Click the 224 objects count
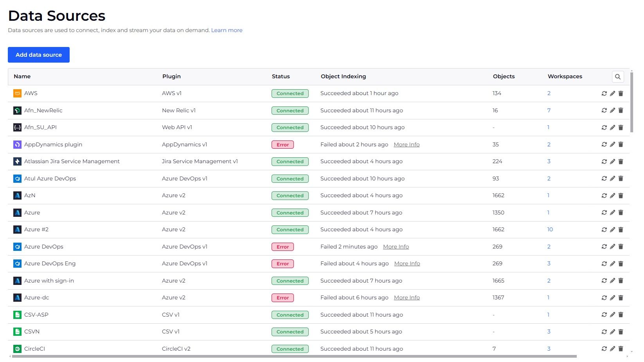644x362 pixels. tap(497, 161)
